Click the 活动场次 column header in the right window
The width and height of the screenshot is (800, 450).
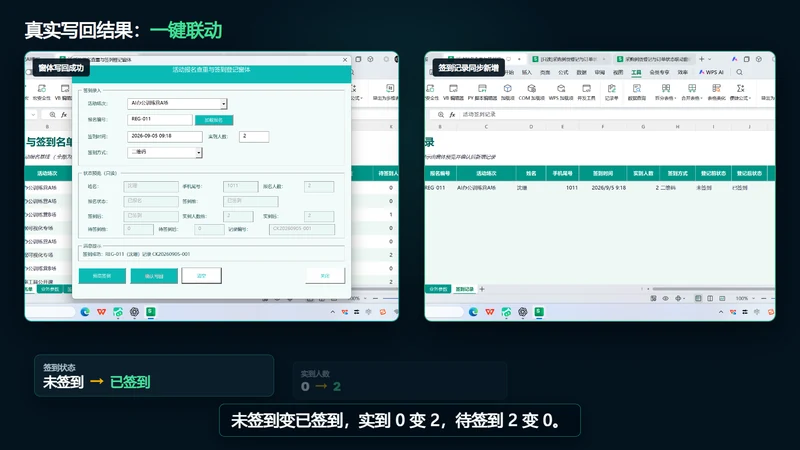(x=486, y=173)
